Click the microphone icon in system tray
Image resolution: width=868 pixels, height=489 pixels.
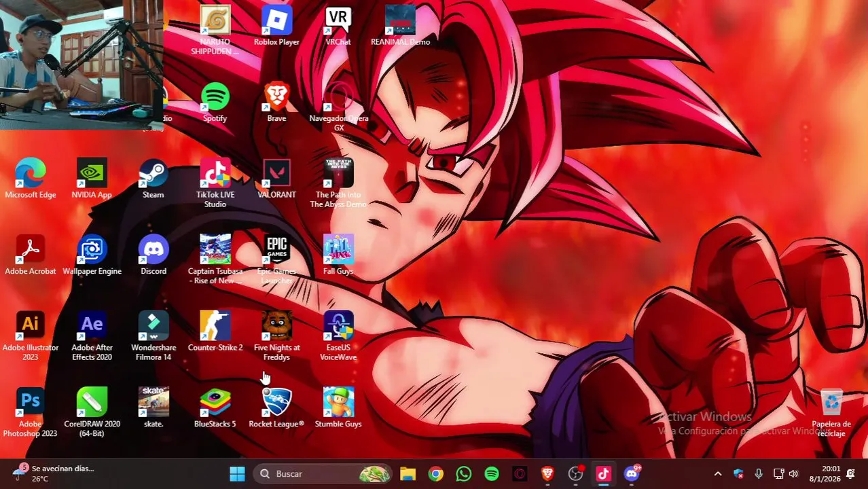pyautogui.click(x=759, y=473)
